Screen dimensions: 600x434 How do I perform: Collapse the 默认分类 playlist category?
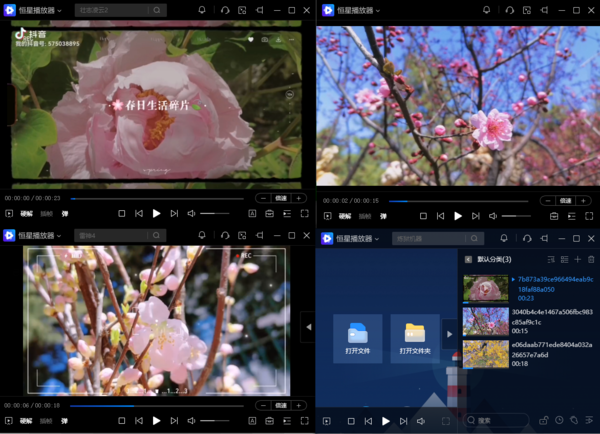pyautogui.click(x=468, y=260)
